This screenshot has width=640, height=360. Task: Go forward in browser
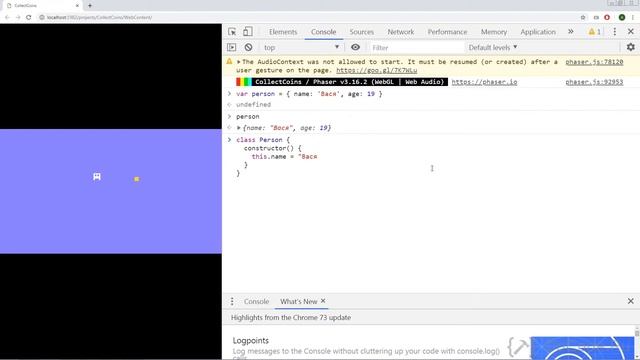18,17
